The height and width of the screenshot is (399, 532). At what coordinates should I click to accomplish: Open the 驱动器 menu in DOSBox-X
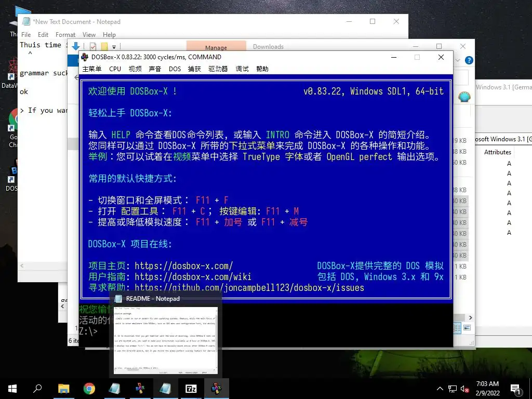pos(218,69)
